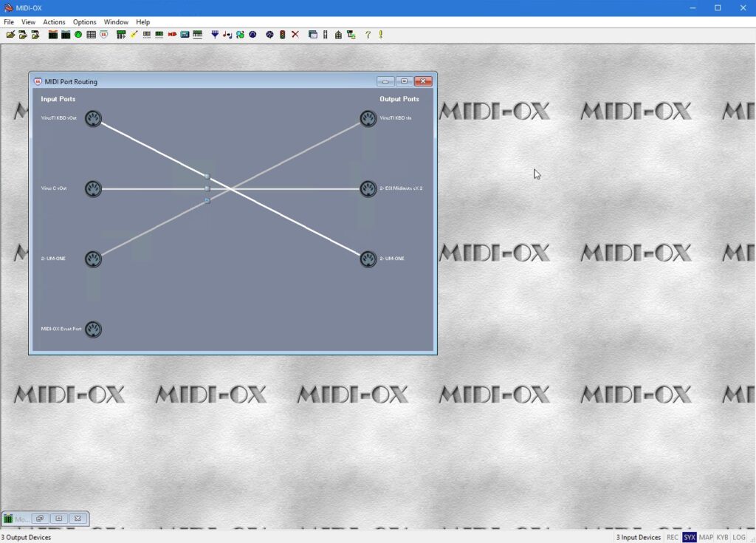Click the grid data-display toolbar icon
Image resolution: width=756 pixels, height=543 pixels.
point(90,34)
